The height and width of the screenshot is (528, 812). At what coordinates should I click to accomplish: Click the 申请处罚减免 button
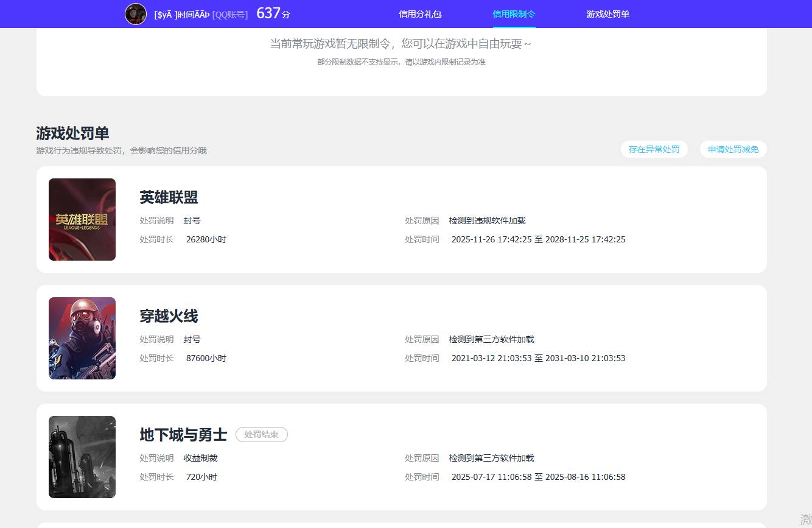pos(733,149)
